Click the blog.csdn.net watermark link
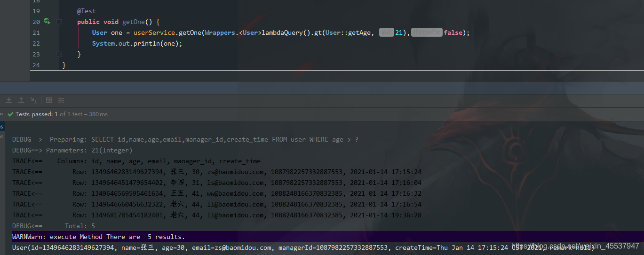This screenshot has width=644, height=255. point(575,246)
